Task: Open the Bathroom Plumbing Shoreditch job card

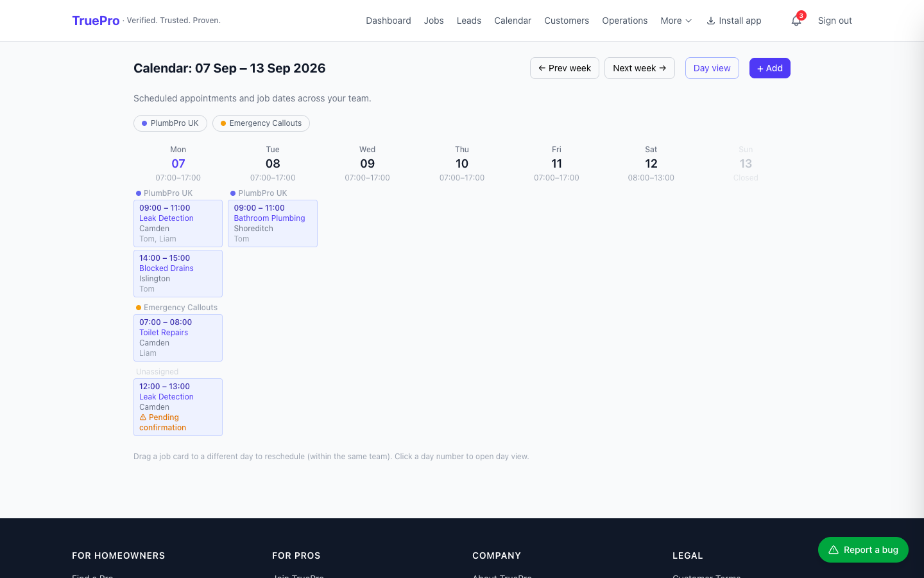Action: tap(273, 223)
